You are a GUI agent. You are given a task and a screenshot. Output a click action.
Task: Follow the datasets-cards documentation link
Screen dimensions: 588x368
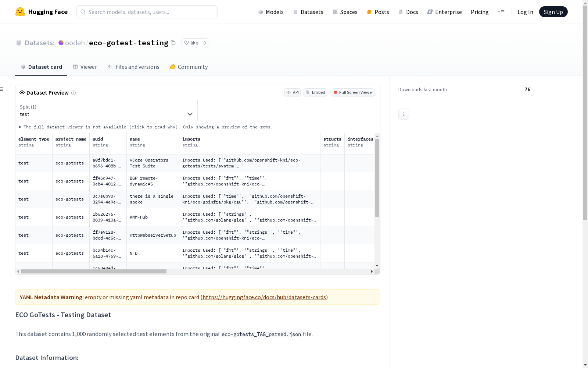click(264, 297)
